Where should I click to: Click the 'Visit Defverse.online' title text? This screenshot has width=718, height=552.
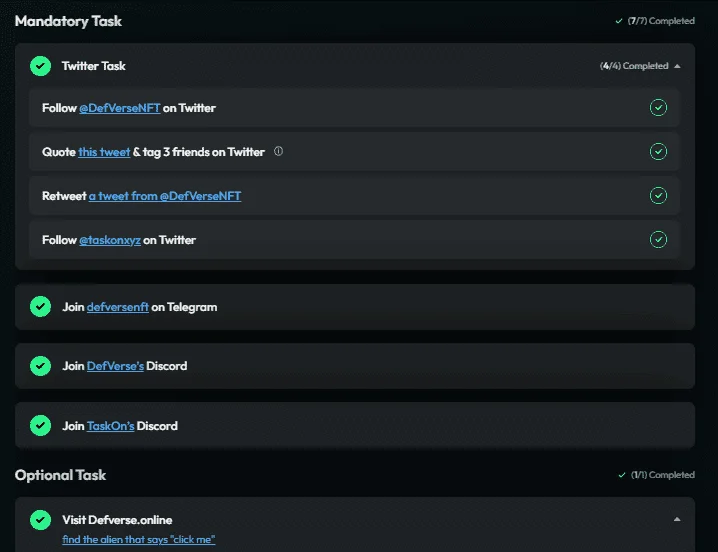(x=117, y=520)
